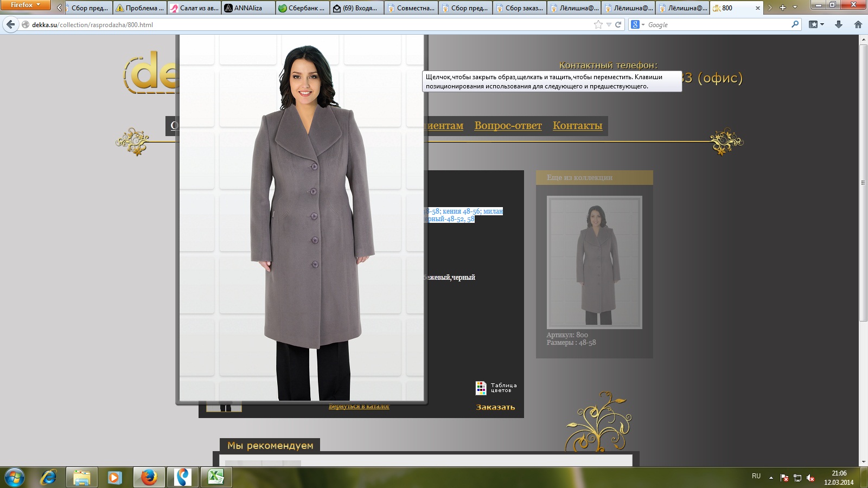Click the page scrollbar down arrow
Screen dimensions: 868x488
coord(863,462)
